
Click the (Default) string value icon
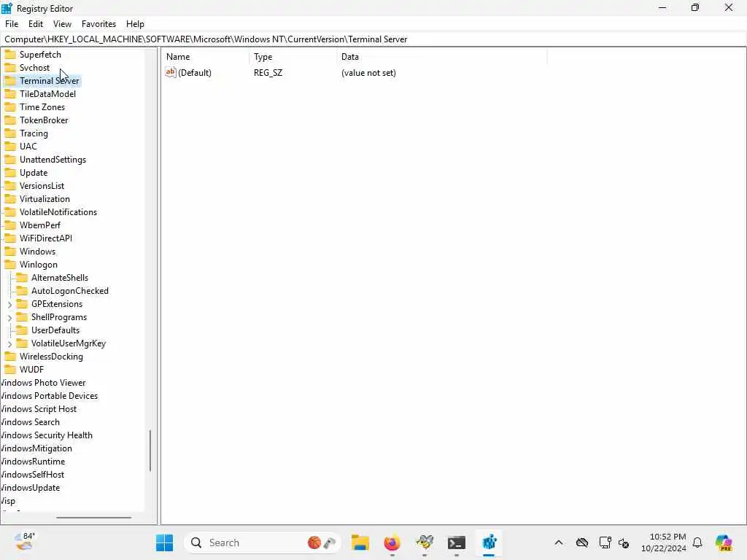pos(171,72)
